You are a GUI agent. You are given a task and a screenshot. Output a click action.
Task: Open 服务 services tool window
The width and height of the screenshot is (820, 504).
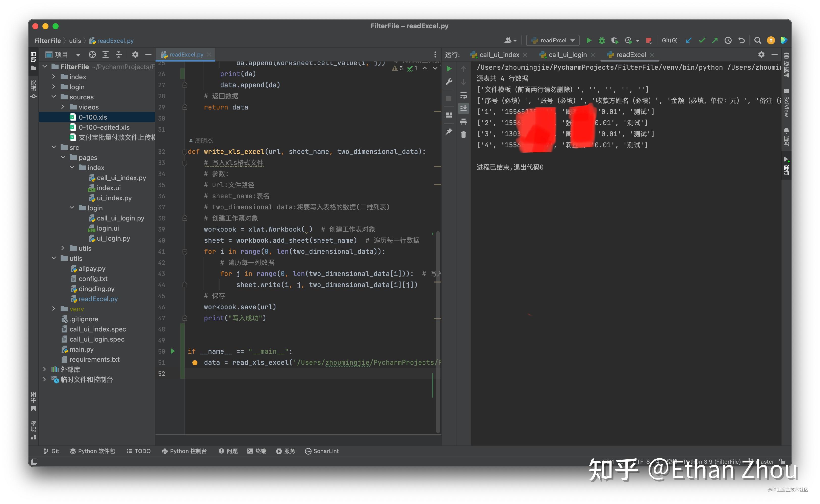click(286, 451)
